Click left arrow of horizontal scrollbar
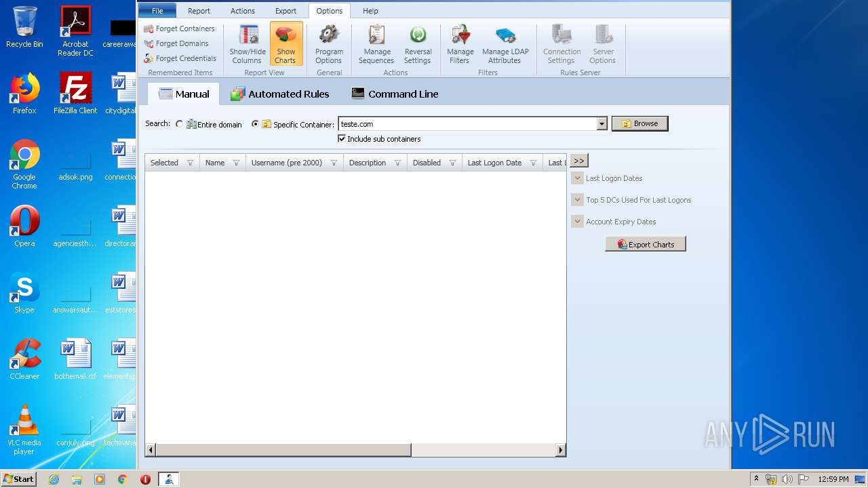 (151, 450)
